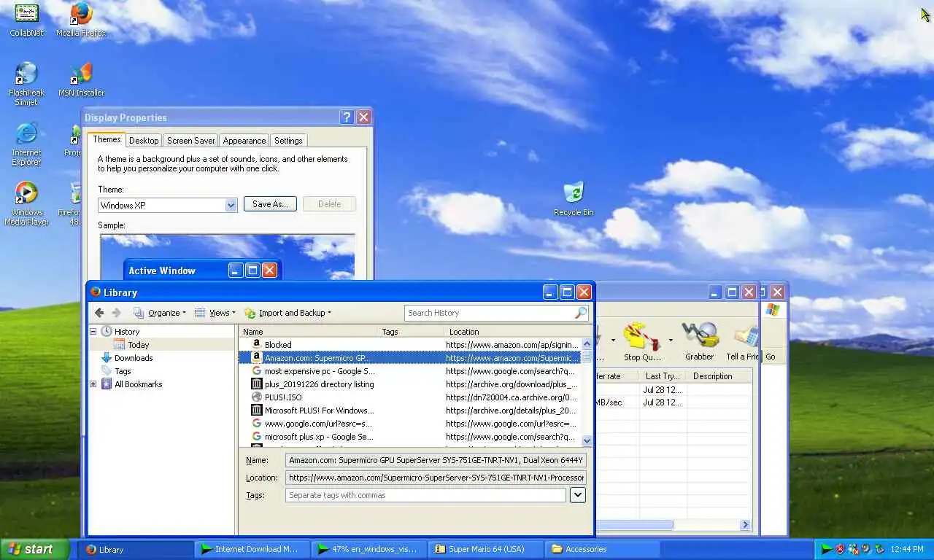
Task: Open the red security shield tray icon
Action: pos(840,549)
